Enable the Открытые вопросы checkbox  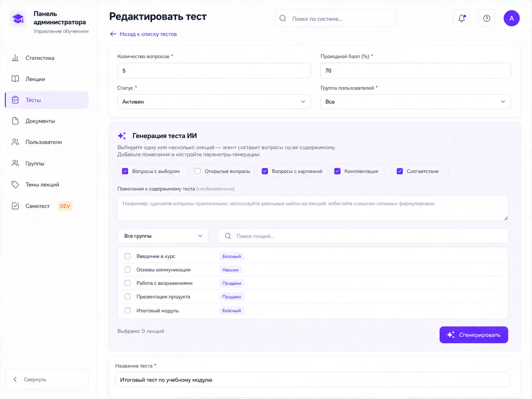coord(198,171)
